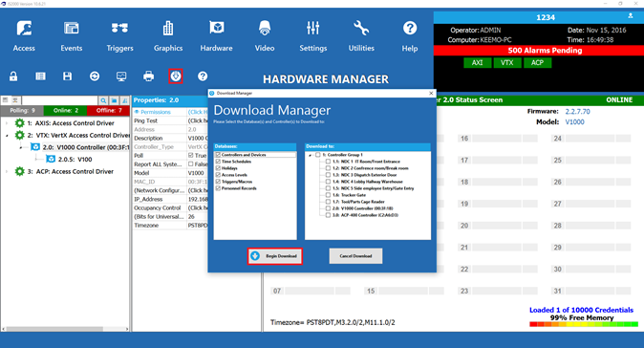The height and width of the screenshot is (348, 644).
Task: Uncheck Personnel Records database
Action: point(218,188)
